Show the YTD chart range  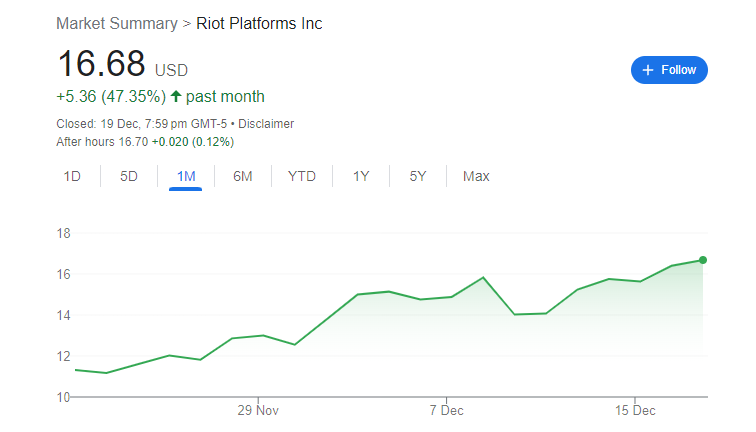(302, 177)
